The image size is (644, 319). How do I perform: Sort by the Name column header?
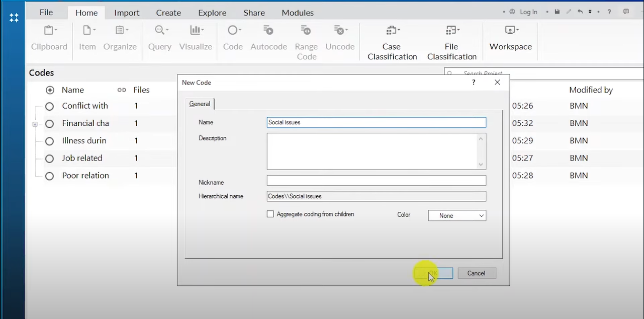pyautogui.click(x=73, y=90)
